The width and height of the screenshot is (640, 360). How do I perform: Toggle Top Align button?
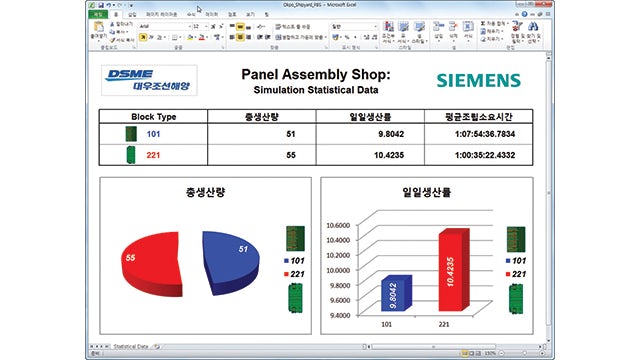[232, 27]
